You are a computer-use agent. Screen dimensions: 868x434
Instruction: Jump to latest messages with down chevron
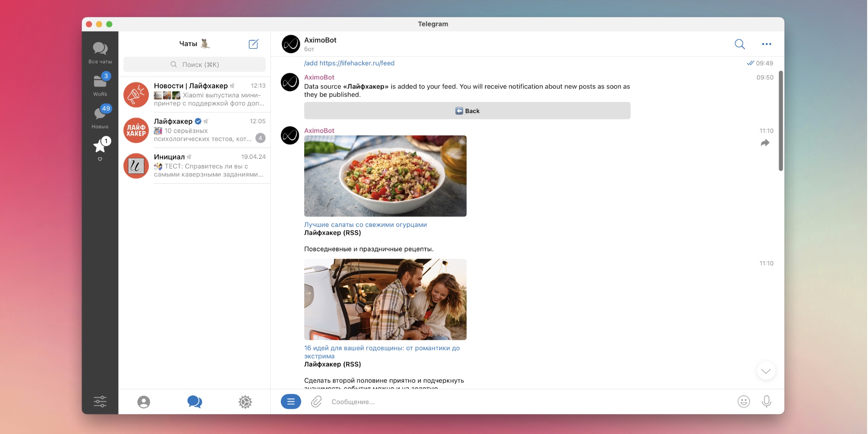[766, 371]
